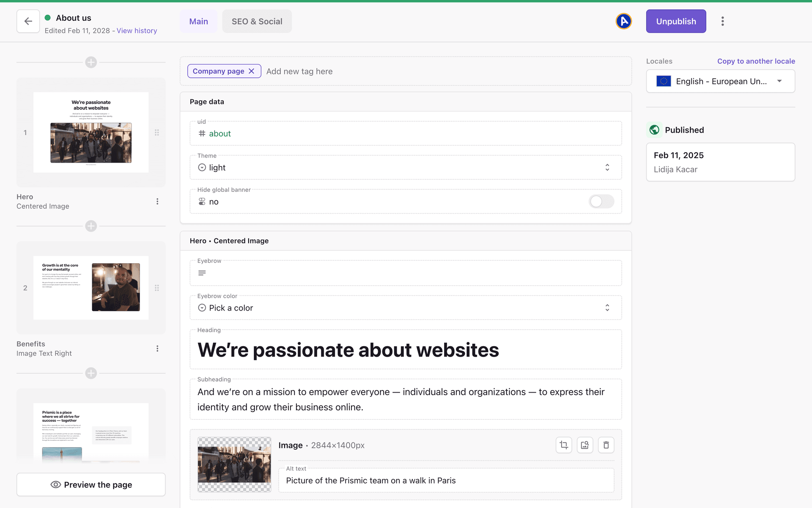Image resolution: width=812 pixels, height=508 pixels.
Task: Open the crop tool for the hero image
Action: pyautogui.click(x=564, y=445)
